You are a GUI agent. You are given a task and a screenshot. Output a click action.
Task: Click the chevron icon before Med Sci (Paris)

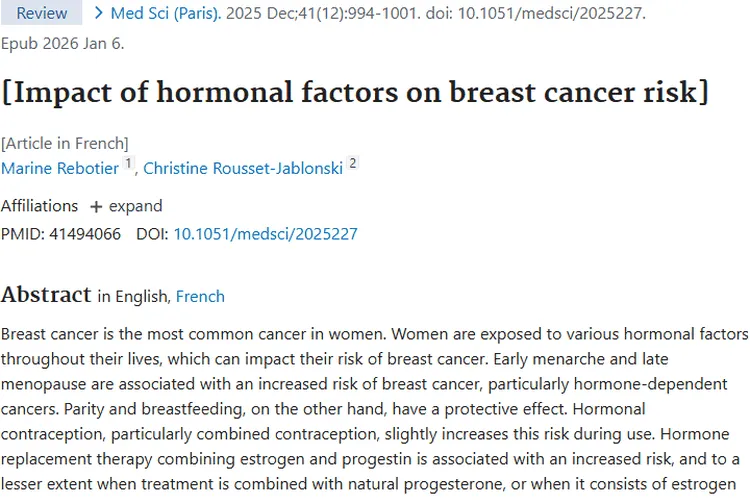(99, 13)
